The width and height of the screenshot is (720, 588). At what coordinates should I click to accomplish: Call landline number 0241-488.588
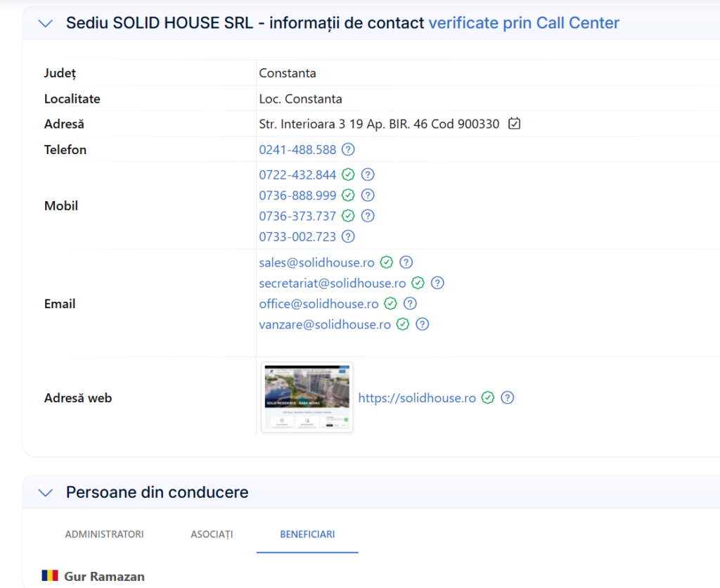pyautogui.click(x=297, y=150)
